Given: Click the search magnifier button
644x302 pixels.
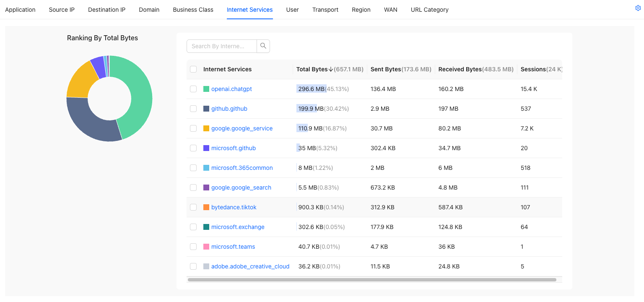Looking at the screenshot, I should pyautogui.click(x=263, y=46).
